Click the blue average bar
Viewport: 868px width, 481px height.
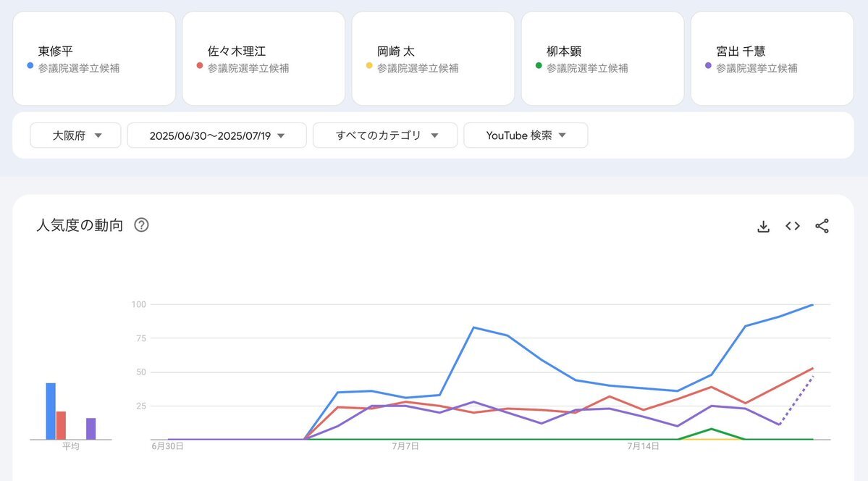tap(51, 411)
